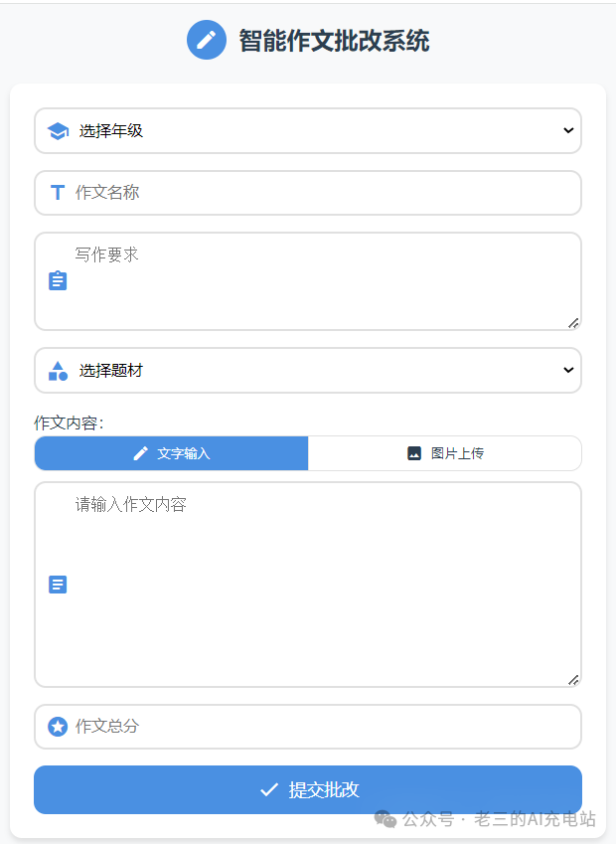This screenshot has width=616, height=844.
Task: Click the document icon in essay content
Action: (58, 585)
